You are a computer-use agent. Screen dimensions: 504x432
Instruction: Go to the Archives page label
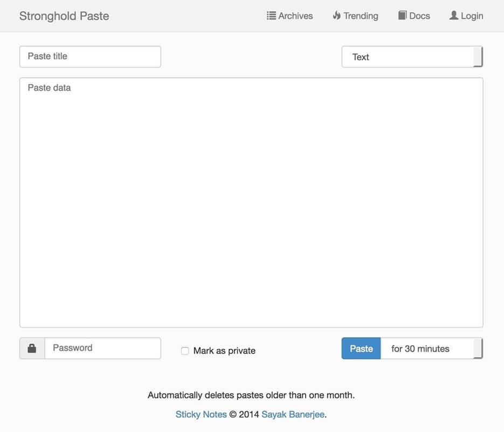pos(295,16)
